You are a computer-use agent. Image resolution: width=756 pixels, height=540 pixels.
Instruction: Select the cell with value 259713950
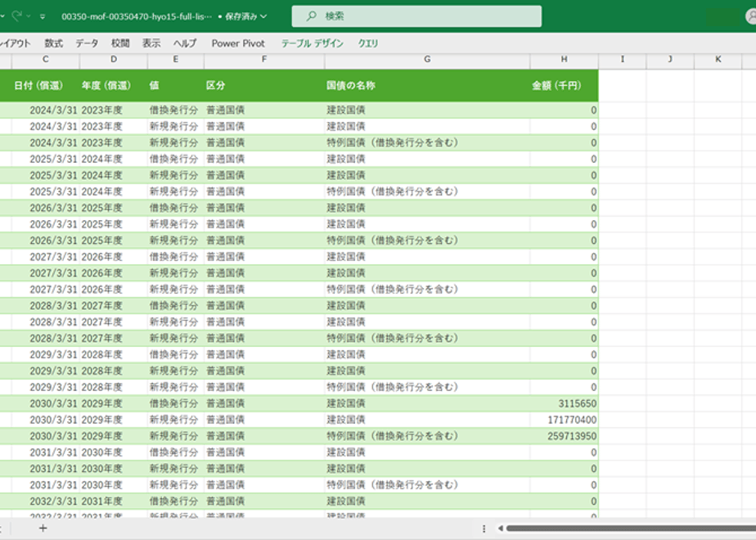pyautogui.click(x=564, y=436)
